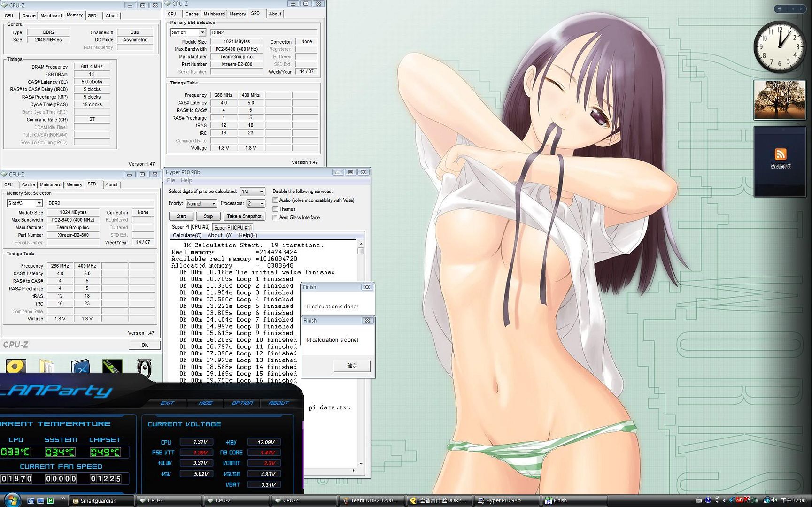This screenshot has height=507, width=812.
Task: Toggle Aero Glass Interface checkbox
Action: (x=276, y=217)
